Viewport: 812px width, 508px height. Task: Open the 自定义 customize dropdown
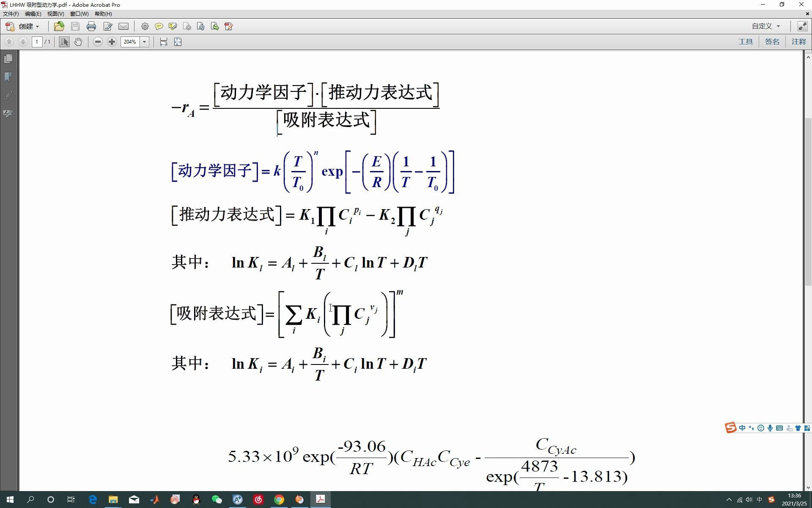(x=765, y=26)
